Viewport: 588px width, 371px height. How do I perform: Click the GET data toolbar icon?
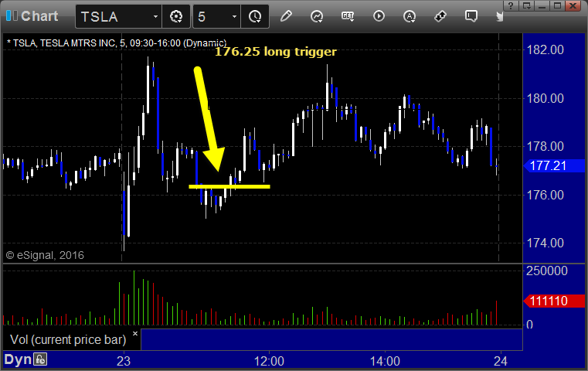(x=348, y=16)
